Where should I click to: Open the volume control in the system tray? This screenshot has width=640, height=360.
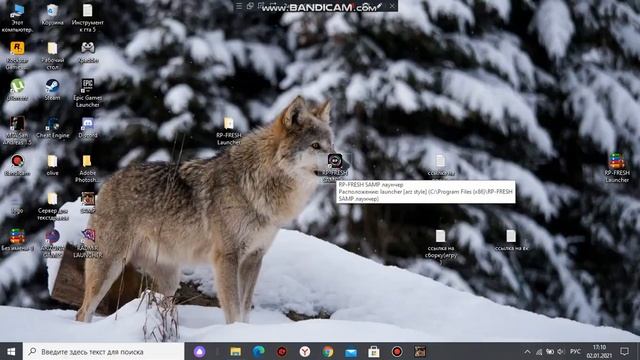click(x=561, y=351)
